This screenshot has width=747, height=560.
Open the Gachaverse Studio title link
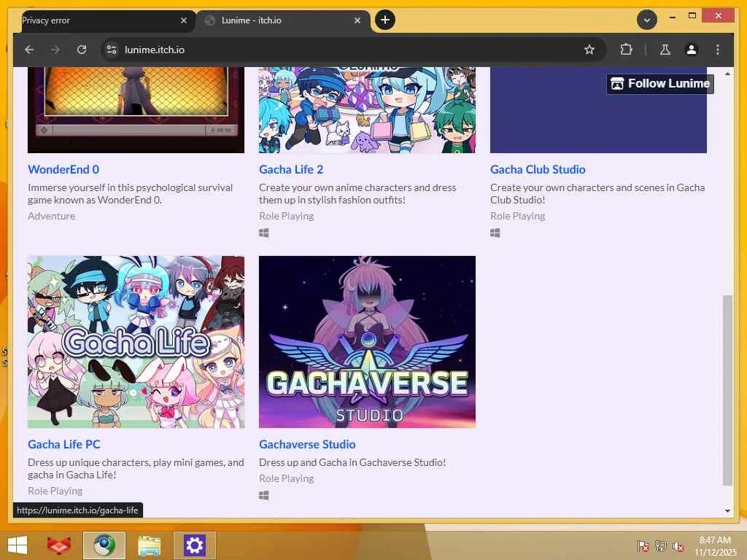click(307, 444)
